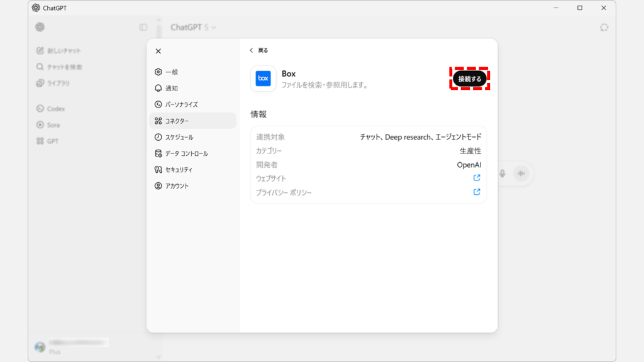Click the Box title text
The width and height of the screenshot is (644, 362).
point(288,74)
